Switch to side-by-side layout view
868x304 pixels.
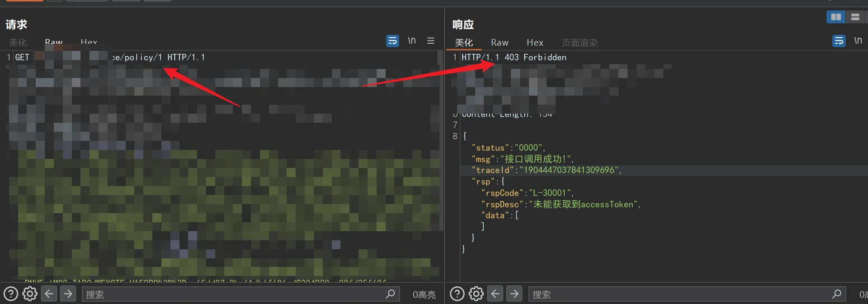point(836,17)
